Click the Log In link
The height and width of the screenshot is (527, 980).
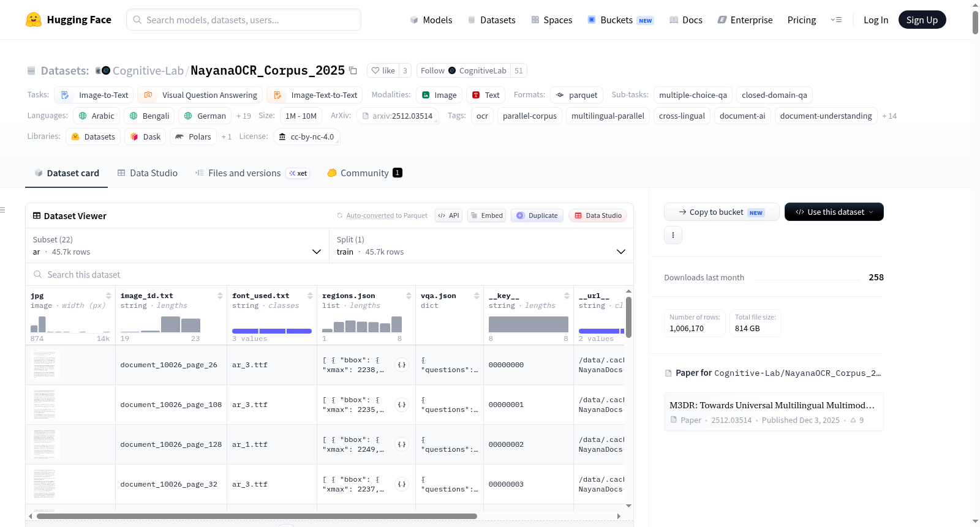click(876, 20)
